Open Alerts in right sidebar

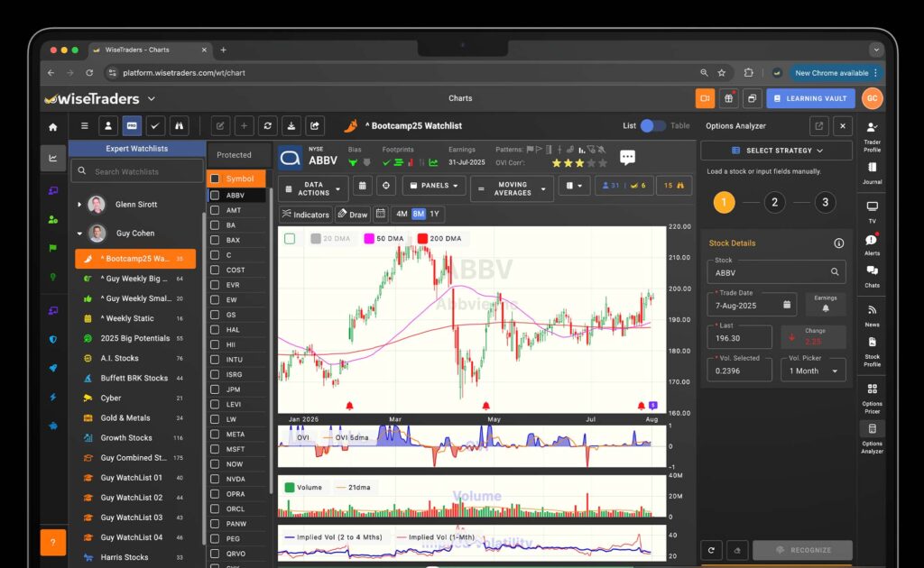tap(873, 244)
